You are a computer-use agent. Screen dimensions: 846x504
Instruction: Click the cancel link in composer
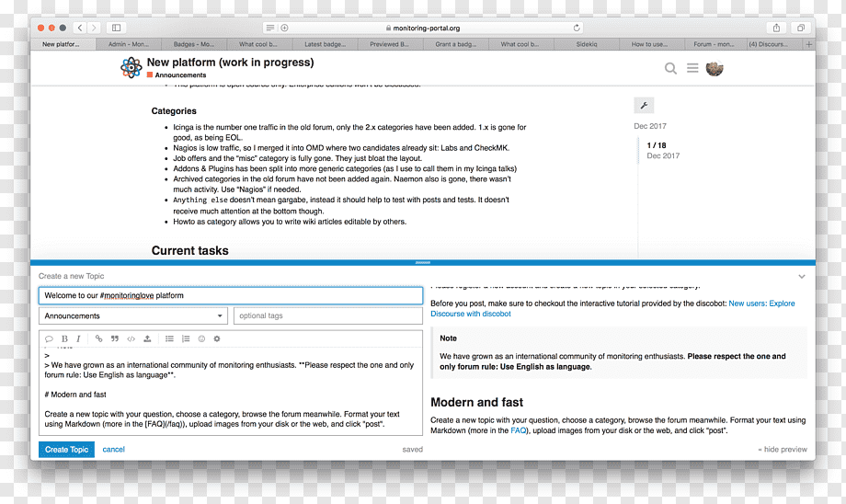(113, 449)
